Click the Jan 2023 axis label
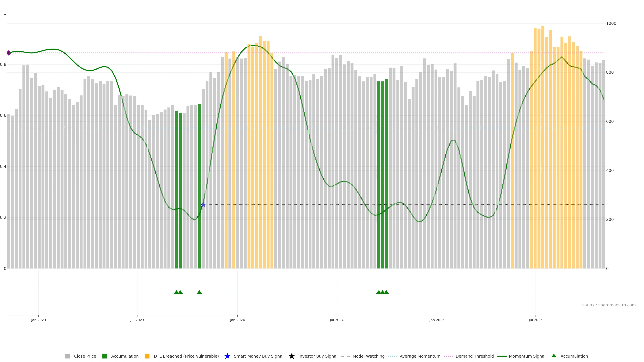 coord(39,320)
